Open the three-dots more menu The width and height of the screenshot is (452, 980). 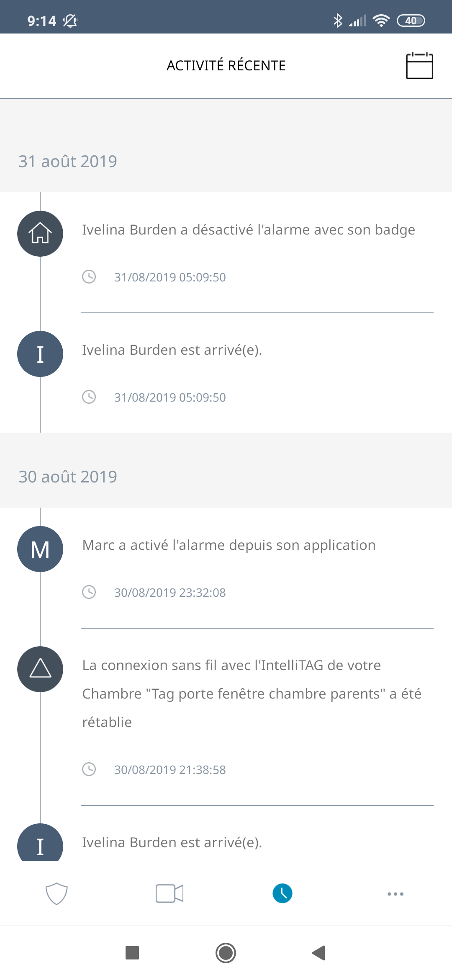coord(395,894)
